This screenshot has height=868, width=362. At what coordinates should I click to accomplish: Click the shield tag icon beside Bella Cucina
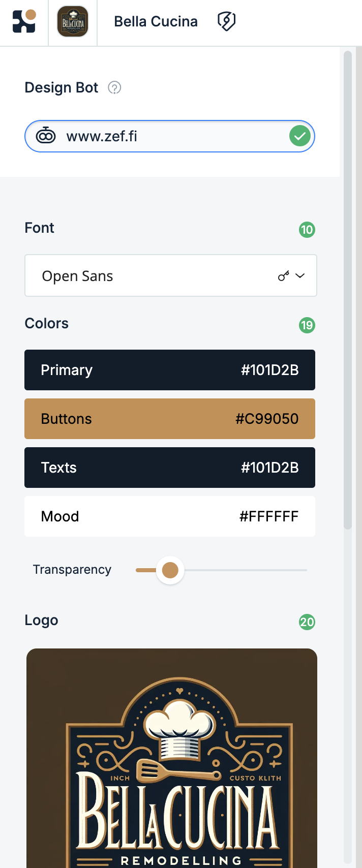226,21
